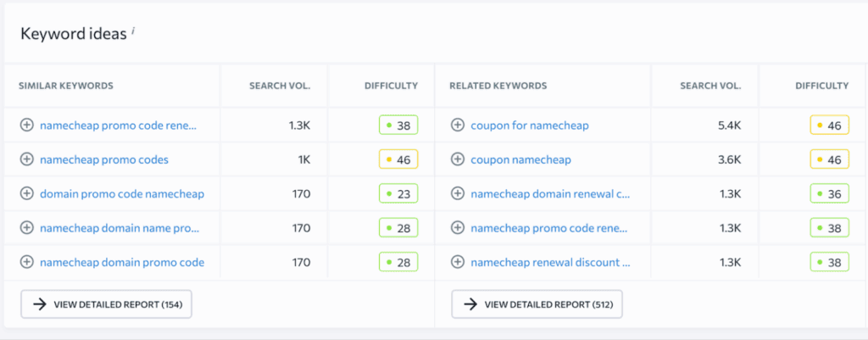This screenshot has width=868, height=340.
Task: Click the plus icon beside 'coupon namecheap'
Action: tap(457, 160)
